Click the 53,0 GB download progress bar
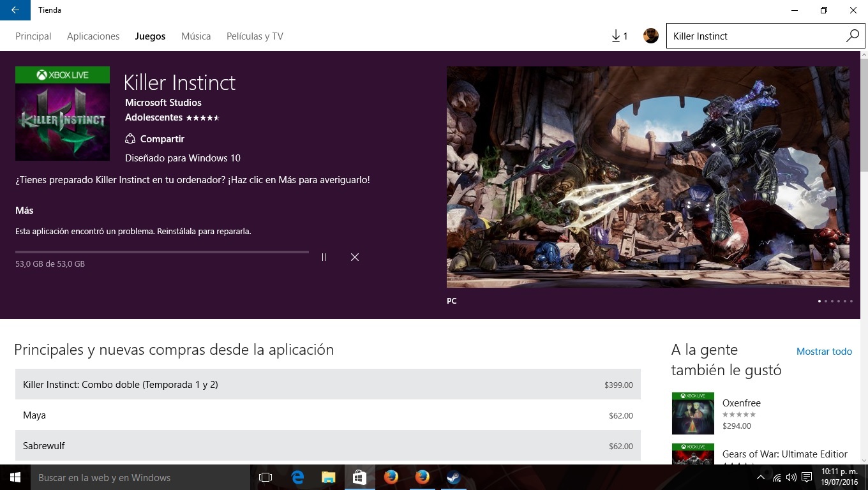This screenshot has width=868, height=490. click(162, 252)
